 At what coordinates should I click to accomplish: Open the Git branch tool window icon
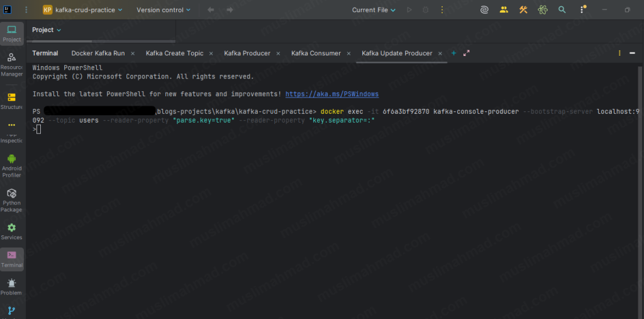point(11,311)
